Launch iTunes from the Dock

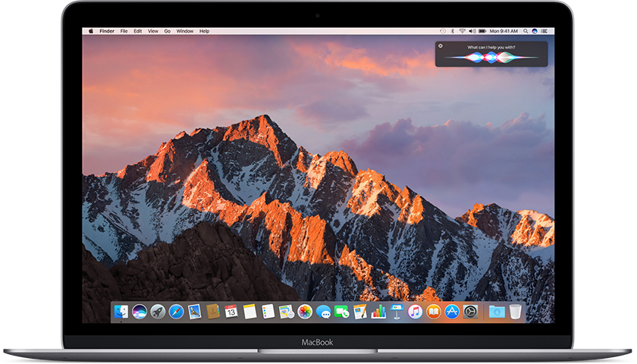[415, 312]
